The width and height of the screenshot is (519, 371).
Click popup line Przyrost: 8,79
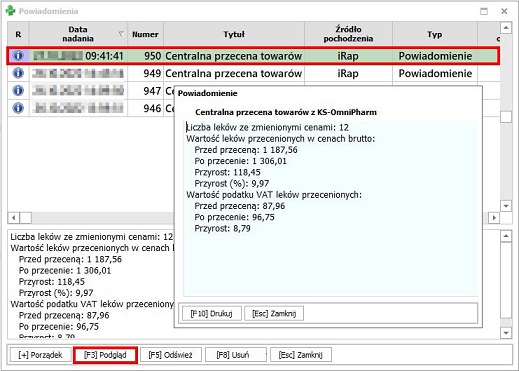[222, 228]
